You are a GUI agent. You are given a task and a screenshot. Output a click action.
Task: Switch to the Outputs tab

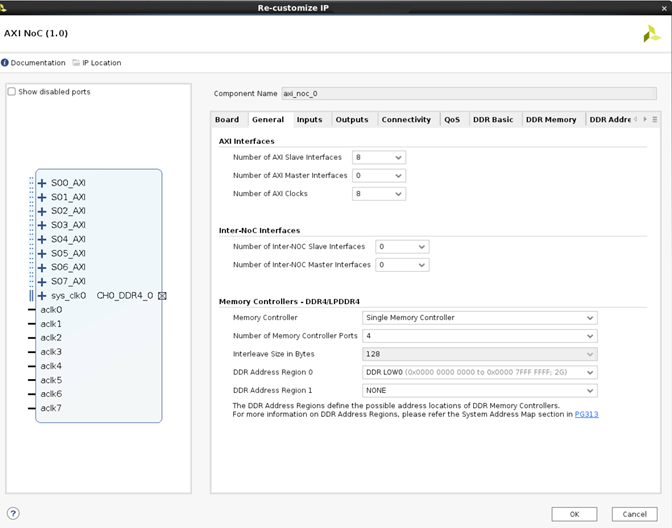(x=352, y=120)
